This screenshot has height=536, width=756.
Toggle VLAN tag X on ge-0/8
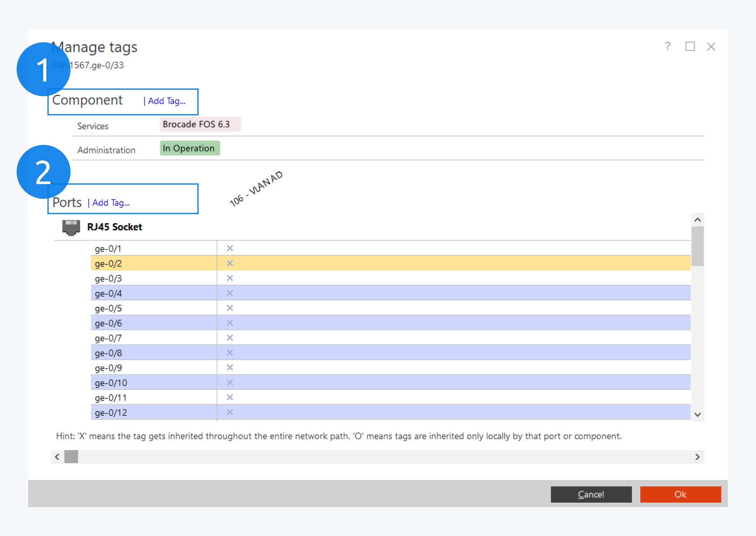[230, 353]
